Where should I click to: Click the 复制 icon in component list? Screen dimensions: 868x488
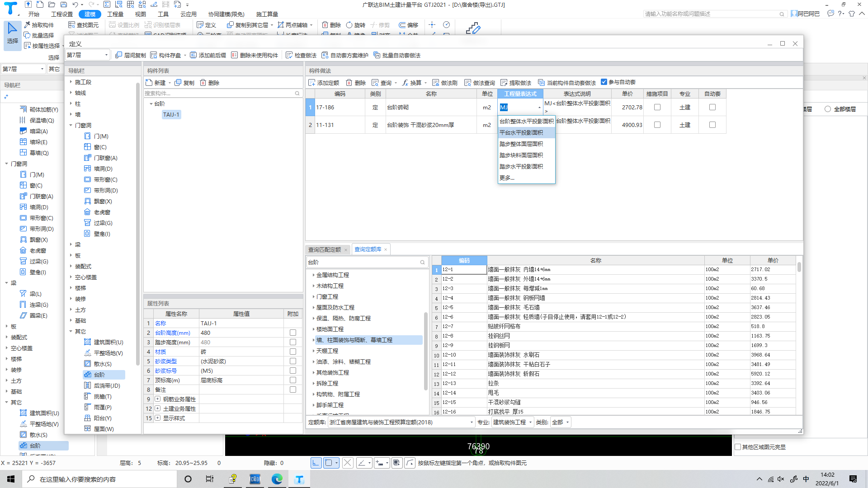(x=178, y=83)
